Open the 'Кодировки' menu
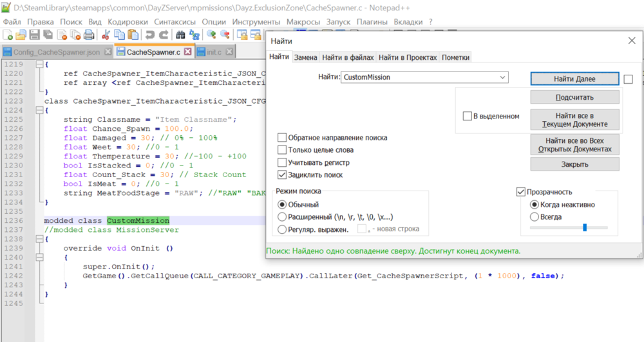644x342 pixels. click(x=128, y=22)
